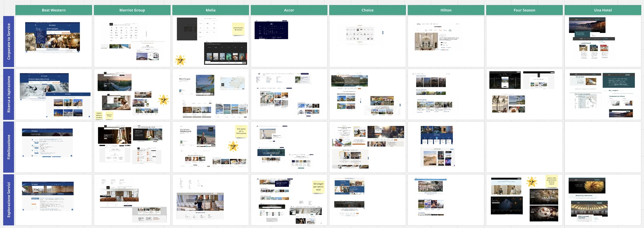Click the Four Season column header
The width and height of the screenshot is (644, 228).
[524, 10]
